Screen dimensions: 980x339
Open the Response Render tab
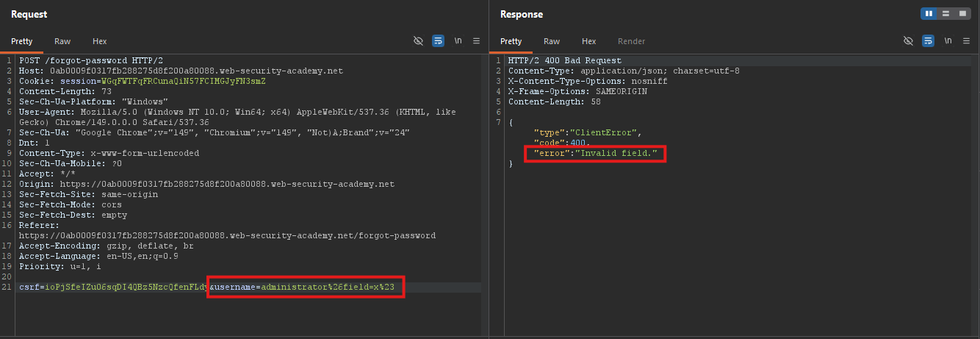631,42
